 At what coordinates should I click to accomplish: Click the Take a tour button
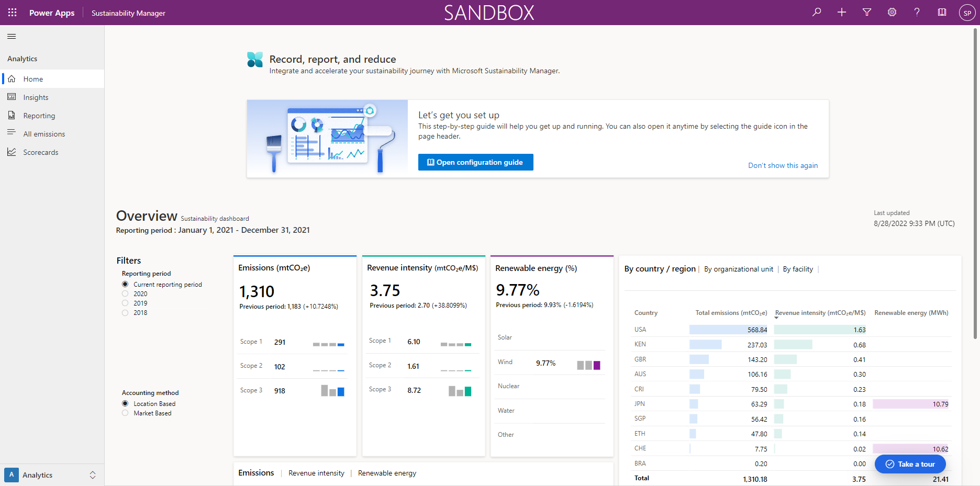910,464
